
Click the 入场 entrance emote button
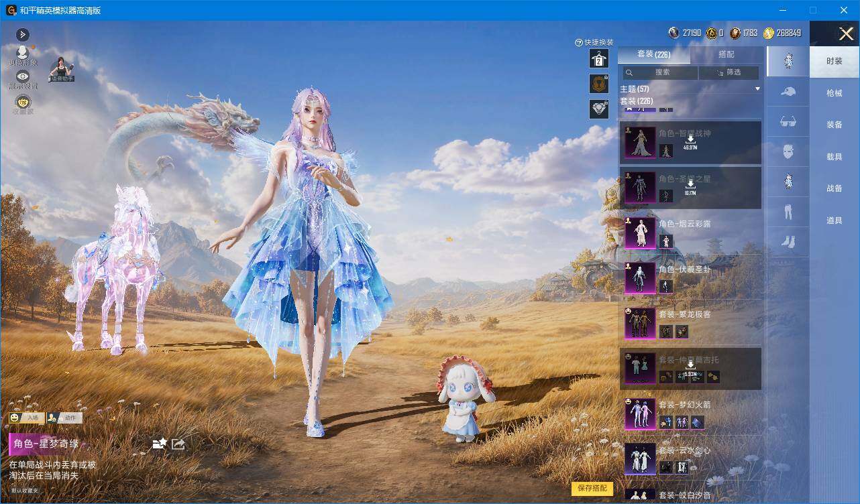coord(27,418)
